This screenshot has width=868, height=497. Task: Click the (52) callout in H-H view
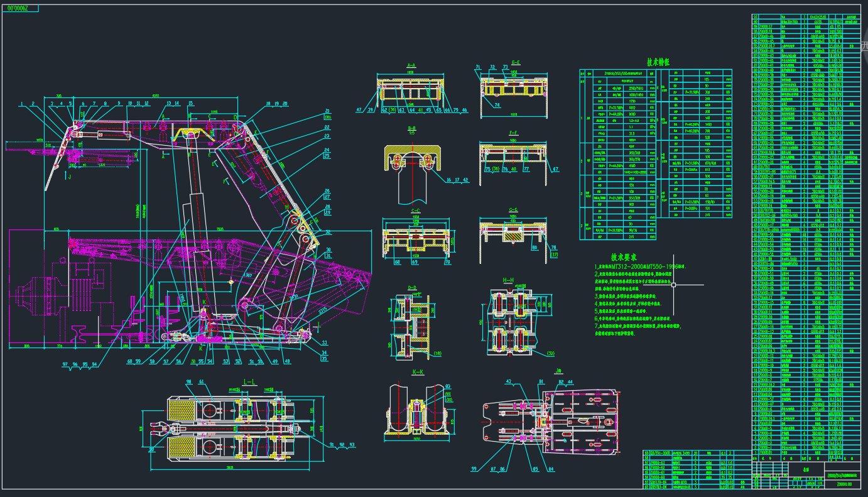click(551, 352)
